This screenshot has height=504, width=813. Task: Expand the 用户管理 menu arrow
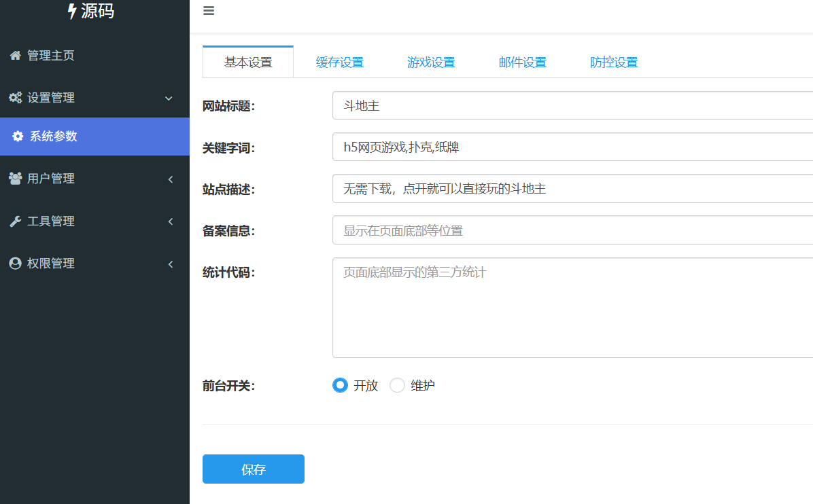tap(170, 179)
